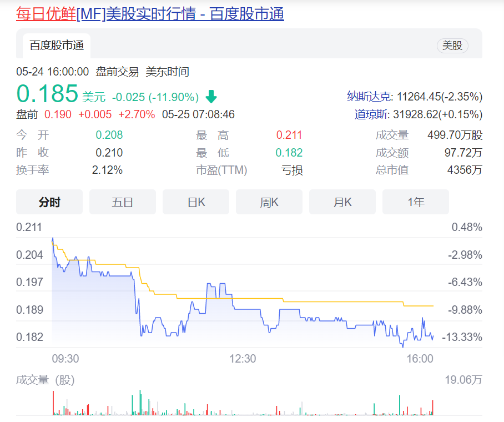The image size is (504, 422).
Task: Click the 0.182 price axis label
Action: click(x=29, y=337)
